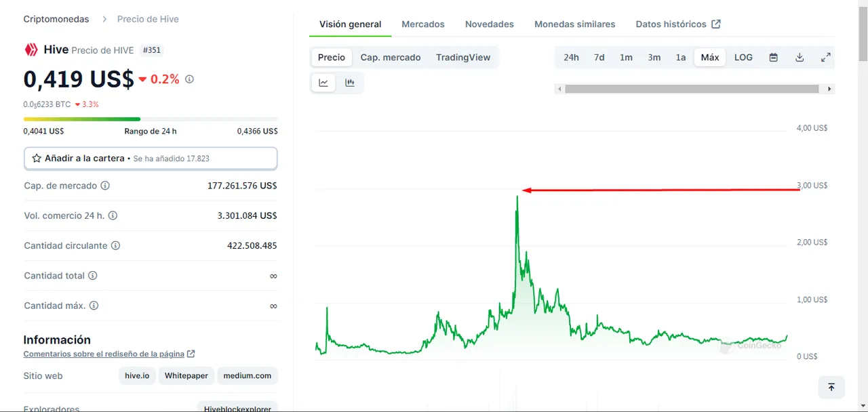Open the Whitepaper link
Image resolution: width=868 pixels, height=412 pixels.
click(186, 375)
